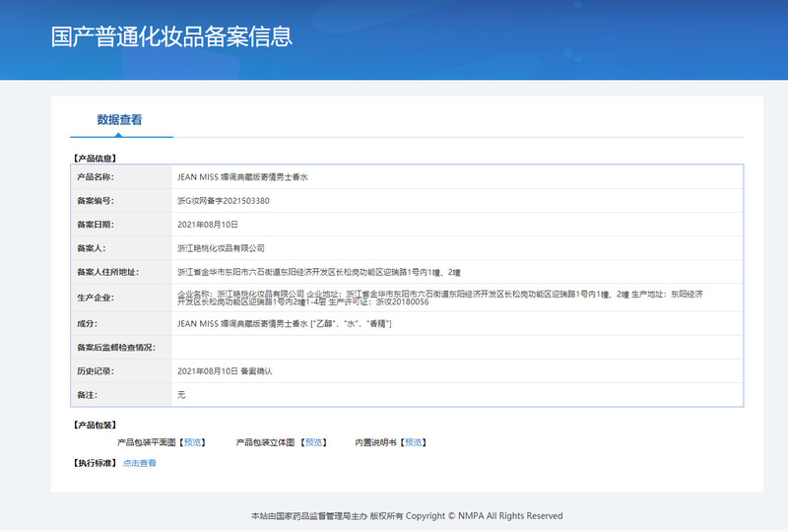Click the 【产品包装】 section heading
The width and height of the screenshot is (788, 532).
point(95,425)
